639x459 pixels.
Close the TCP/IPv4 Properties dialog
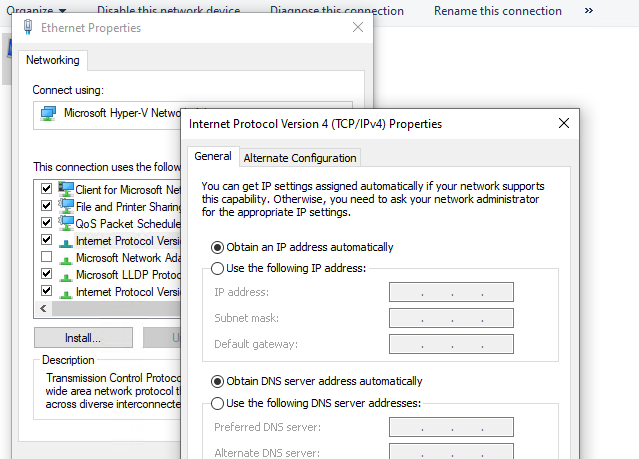564,123
